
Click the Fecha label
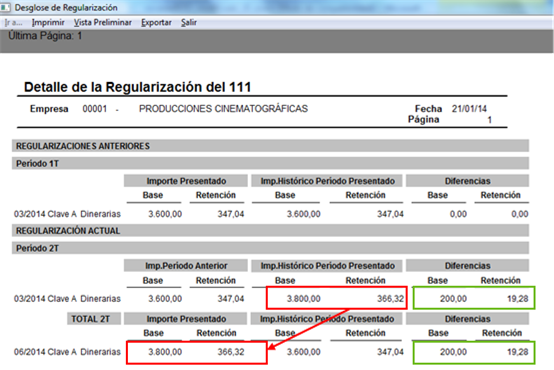[x=429, y=108]
